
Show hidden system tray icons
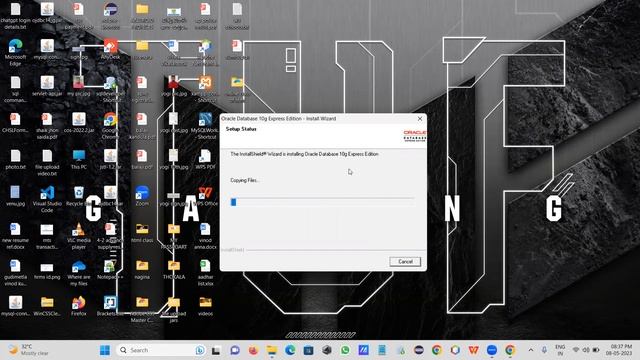pyautogui.click(x=531, y=350)
